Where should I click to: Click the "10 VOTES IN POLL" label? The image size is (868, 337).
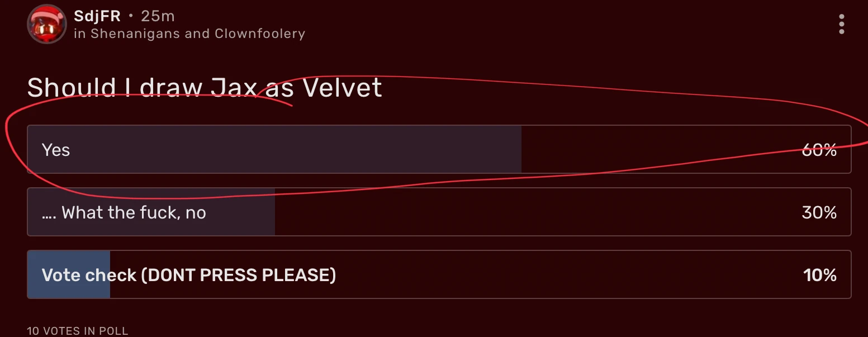tap(77, 330)
